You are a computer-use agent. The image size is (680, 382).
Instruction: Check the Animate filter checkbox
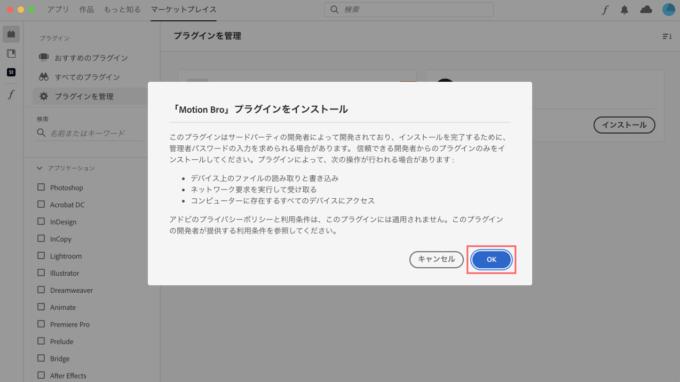pyautogui.click(x=41, y=307)
